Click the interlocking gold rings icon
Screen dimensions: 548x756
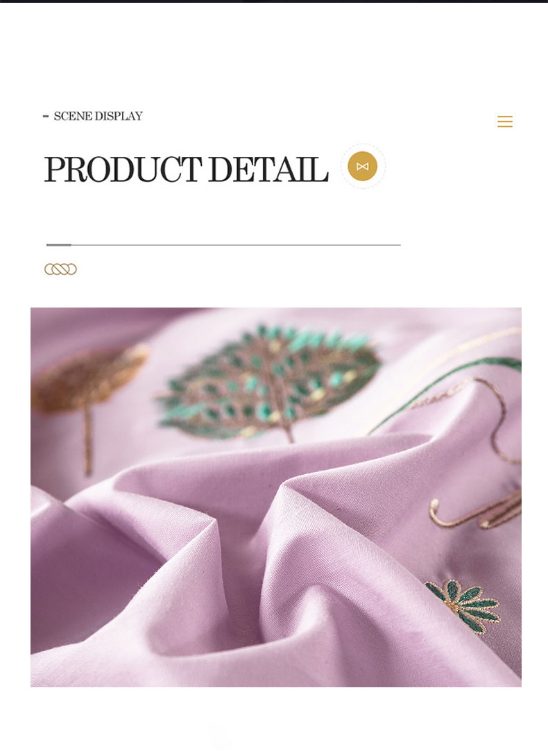click(x=60, y=269)
